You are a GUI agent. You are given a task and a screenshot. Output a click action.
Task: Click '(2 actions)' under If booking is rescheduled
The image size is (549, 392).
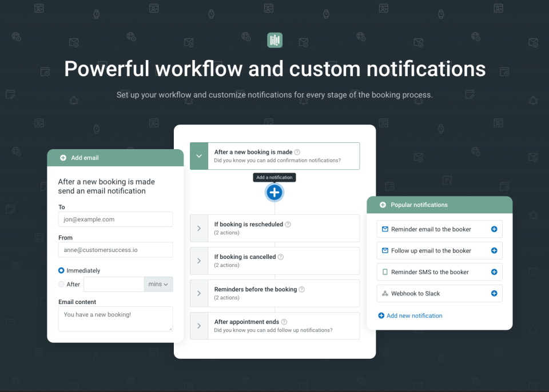tap(227, 233)
